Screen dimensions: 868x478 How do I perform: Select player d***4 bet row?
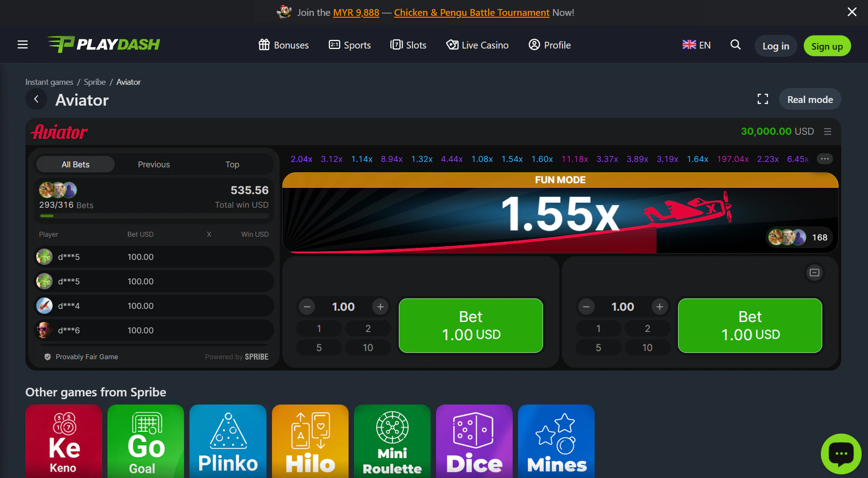pyautogui.click(x=154, y=306)
